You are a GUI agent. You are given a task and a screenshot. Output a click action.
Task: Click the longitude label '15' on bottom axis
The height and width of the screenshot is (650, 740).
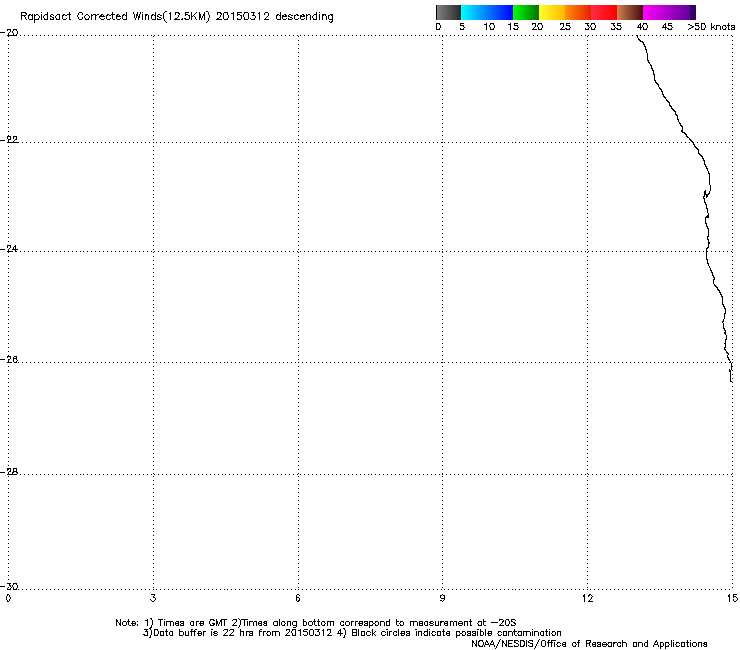732,599
